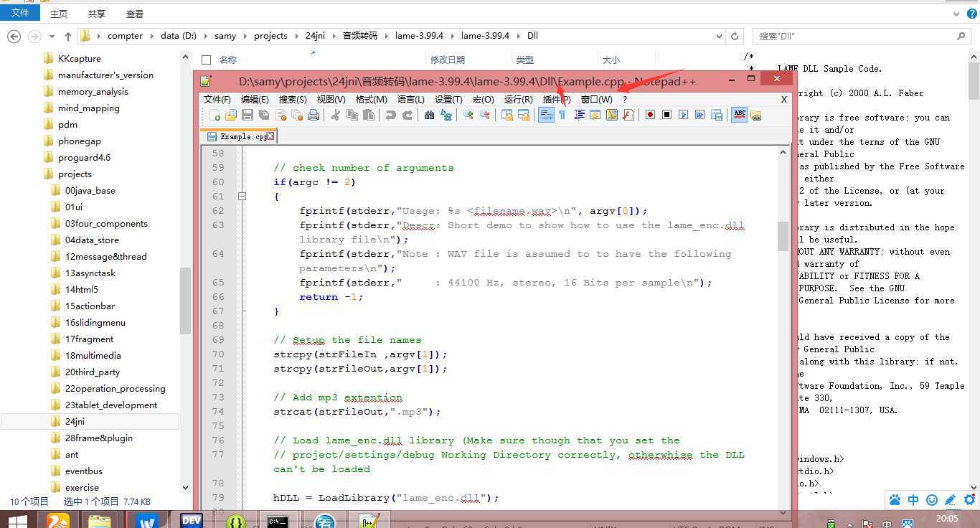
Task: Click the Paste toolbar icon
Action: tap(368, 115)
